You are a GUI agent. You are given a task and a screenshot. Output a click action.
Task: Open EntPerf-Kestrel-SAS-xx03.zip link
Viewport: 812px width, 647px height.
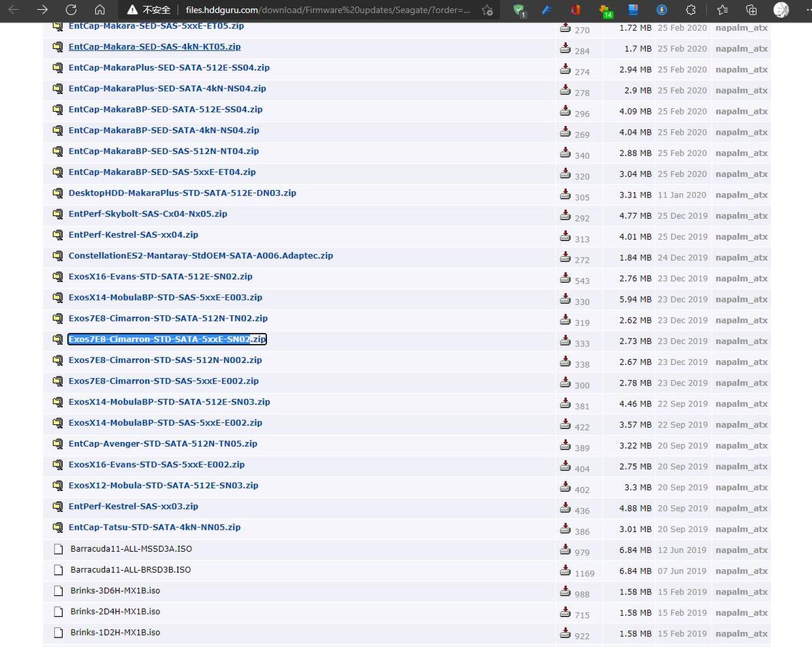(x=133, y=506)
